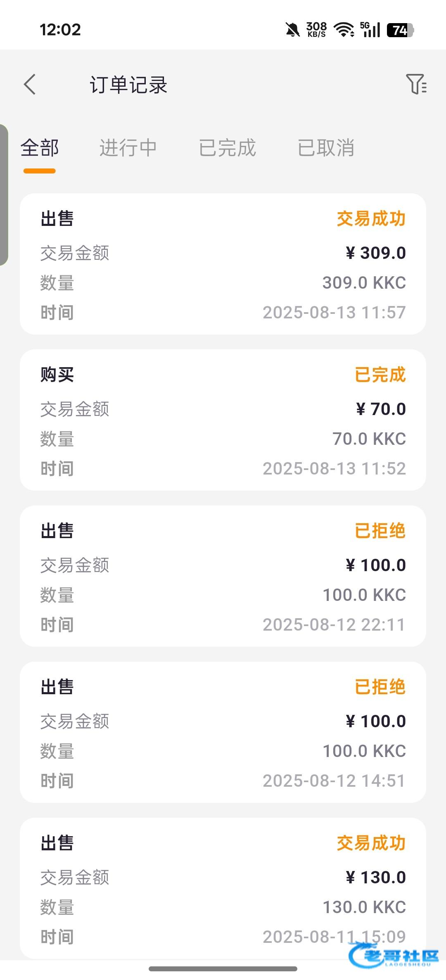Tap the 交易成功 status on ¥309.0 order
Image resolution: width=446 pixels, height=980 pixels.
tap(371, 219)
